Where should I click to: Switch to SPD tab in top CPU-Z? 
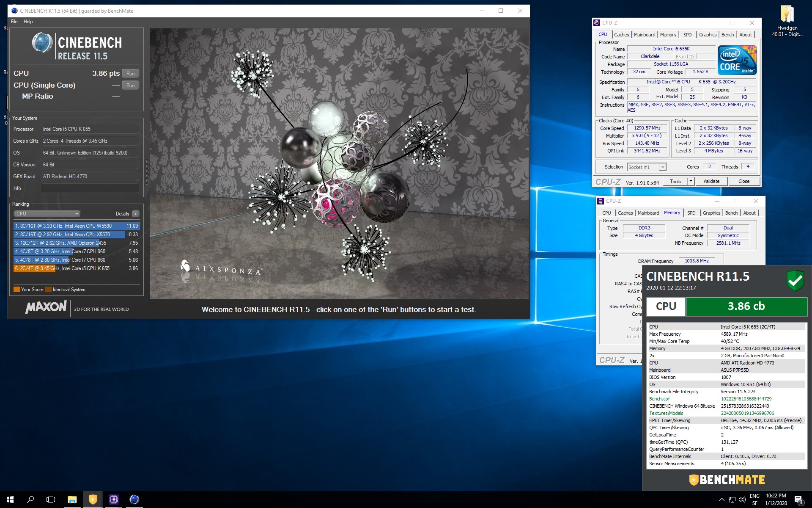[687, 35]
